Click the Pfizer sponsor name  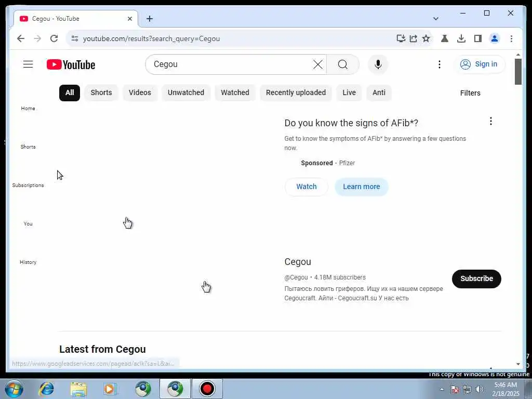coord(347,163)
